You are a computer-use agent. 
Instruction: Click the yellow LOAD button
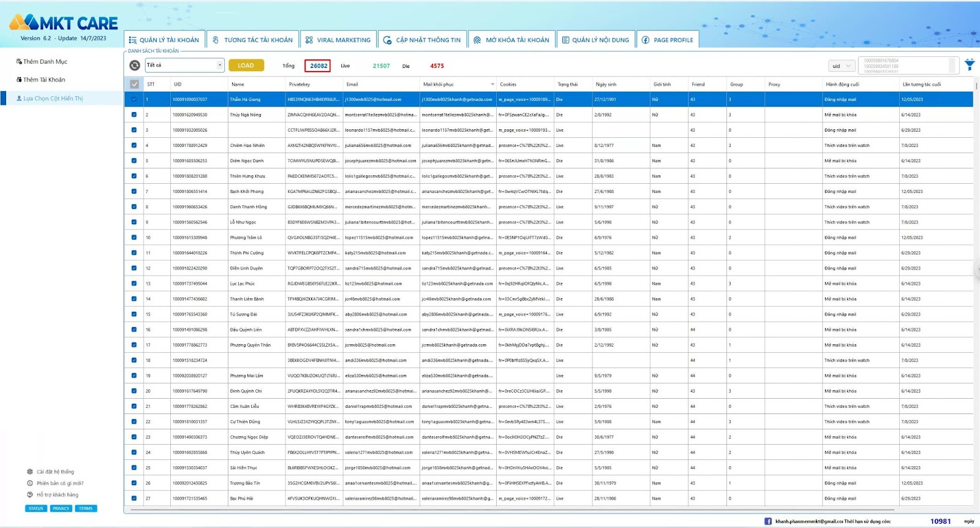246,65
